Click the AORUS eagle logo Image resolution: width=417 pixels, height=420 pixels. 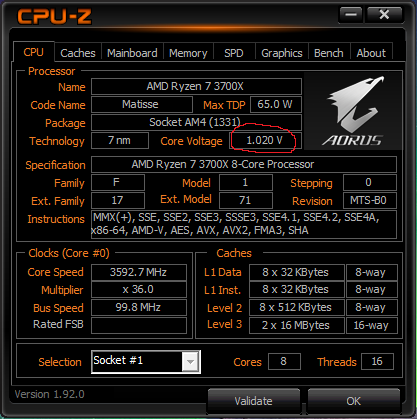[x=353, y=111]
